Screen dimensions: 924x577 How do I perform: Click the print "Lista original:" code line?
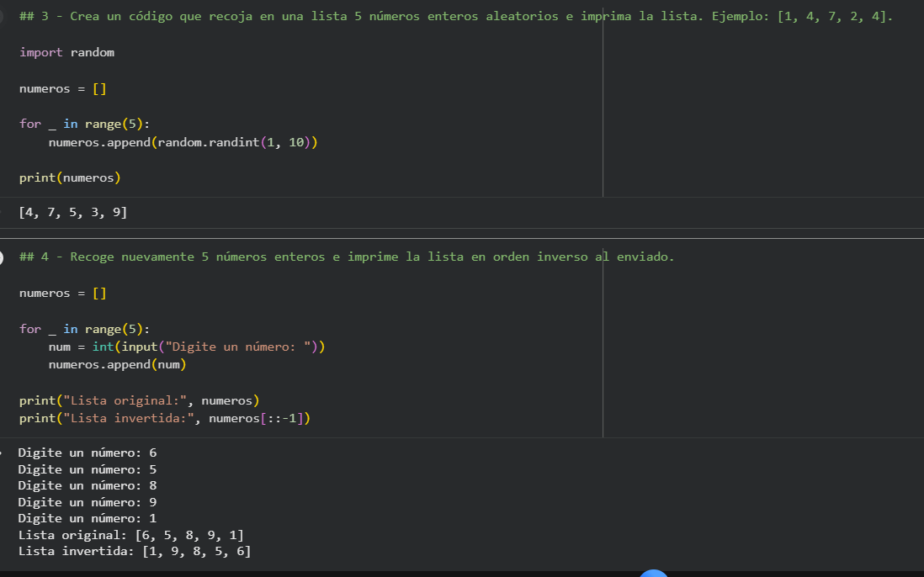tap(139, 400)
